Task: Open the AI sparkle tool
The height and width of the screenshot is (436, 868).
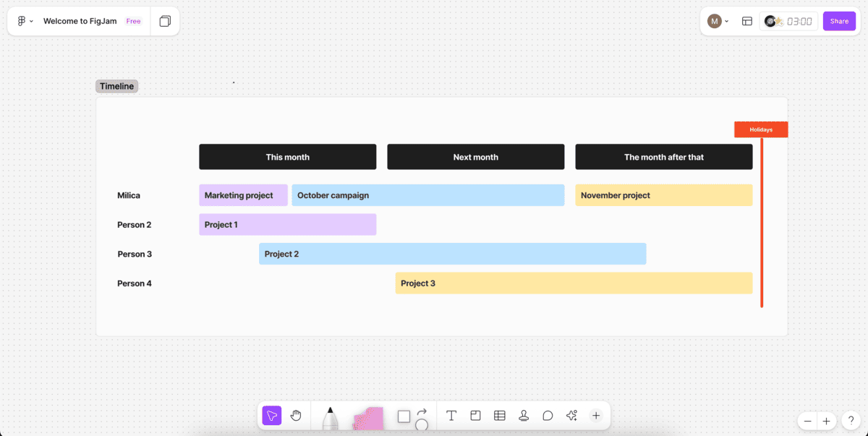Action: point(571,416)
